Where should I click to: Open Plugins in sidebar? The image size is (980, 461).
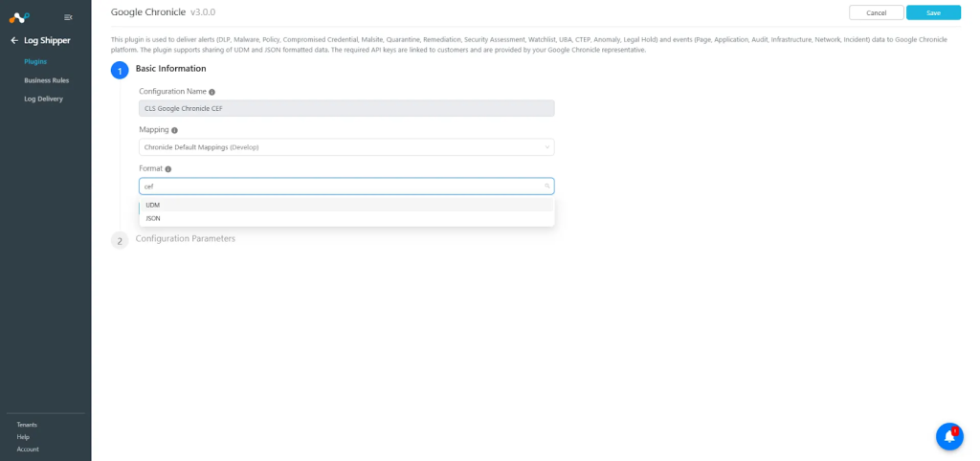coord(35,62)
